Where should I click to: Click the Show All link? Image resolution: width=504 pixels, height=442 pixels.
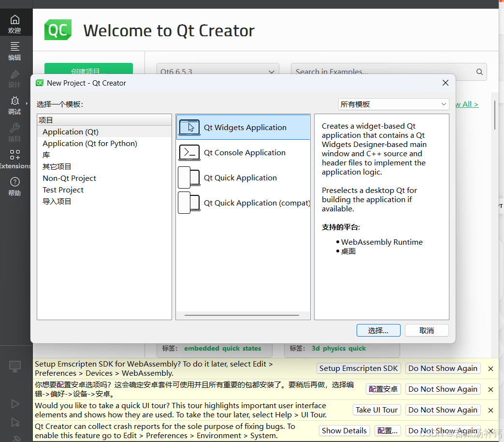[467, 104]
